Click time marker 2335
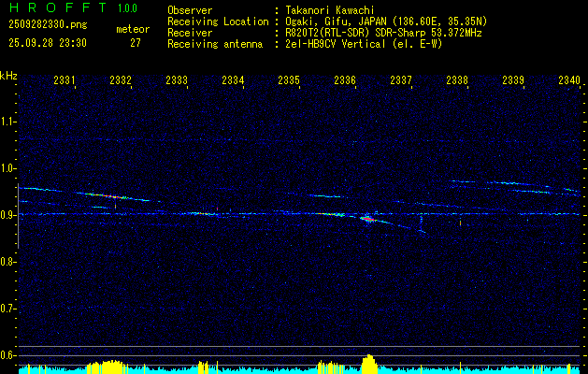The image size is (588, 374). pos(289,79)
